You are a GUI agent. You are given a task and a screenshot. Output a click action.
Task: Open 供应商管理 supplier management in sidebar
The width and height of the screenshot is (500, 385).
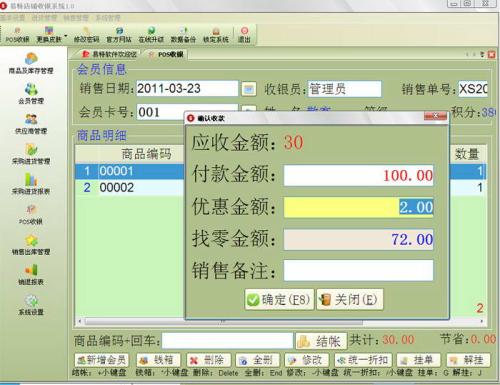(x=31, y=124)
